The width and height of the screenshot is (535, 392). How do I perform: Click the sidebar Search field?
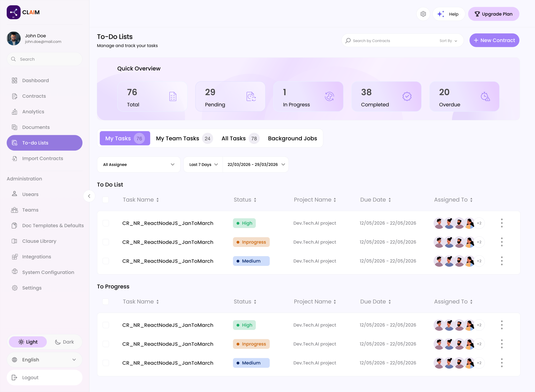pyautogui.click(x=44, y=59)
